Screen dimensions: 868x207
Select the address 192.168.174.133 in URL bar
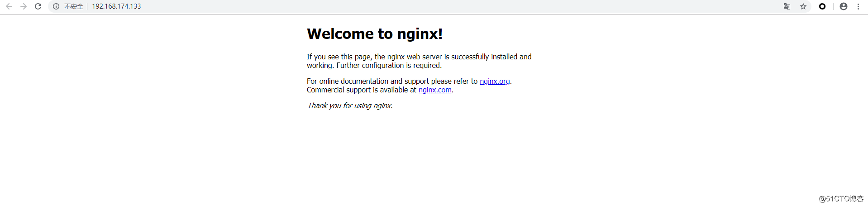click(116, 6)
